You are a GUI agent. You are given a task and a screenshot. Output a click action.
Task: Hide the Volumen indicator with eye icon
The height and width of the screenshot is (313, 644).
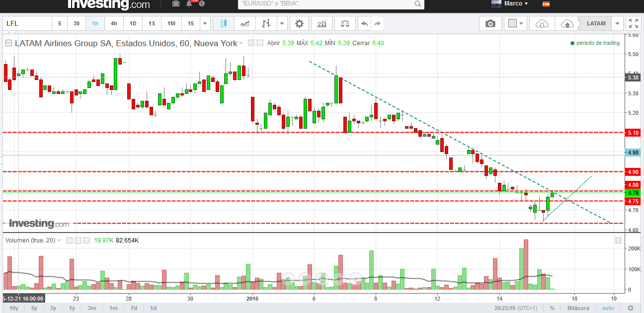coord(70,240)
